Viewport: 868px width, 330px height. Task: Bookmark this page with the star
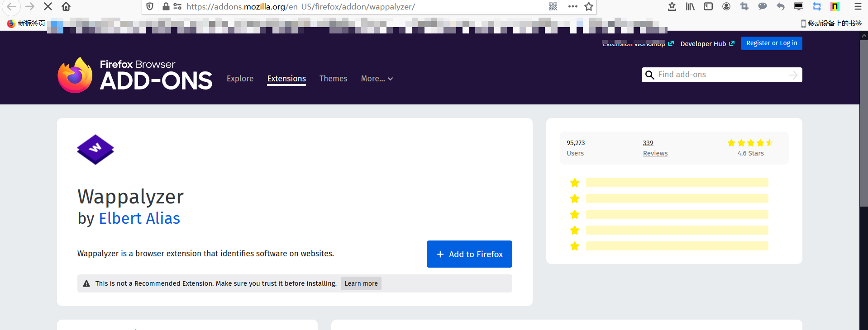coord(589,6)
